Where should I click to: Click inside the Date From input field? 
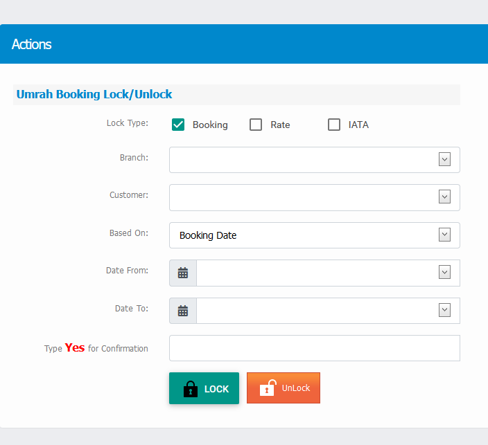(317, 273)
